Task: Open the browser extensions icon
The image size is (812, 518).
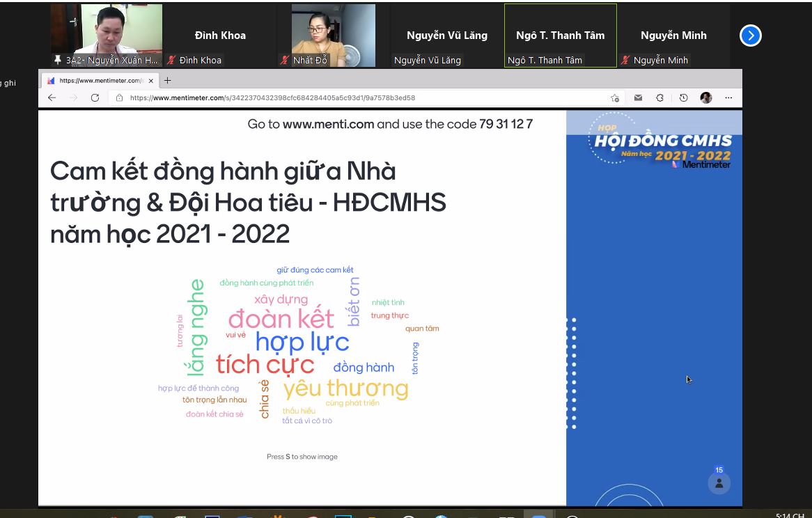Action: (660, 98)
